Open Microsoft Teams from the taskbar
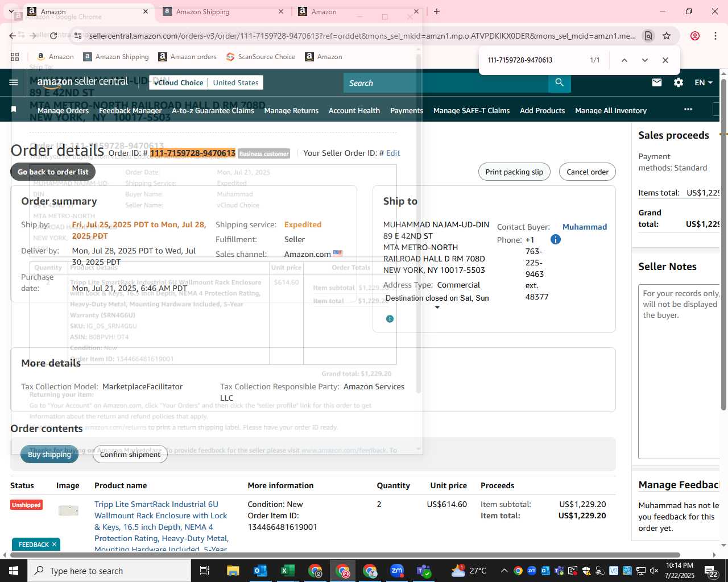The height and width of the screenshot is (582, 728). click(x=424, y=571)
